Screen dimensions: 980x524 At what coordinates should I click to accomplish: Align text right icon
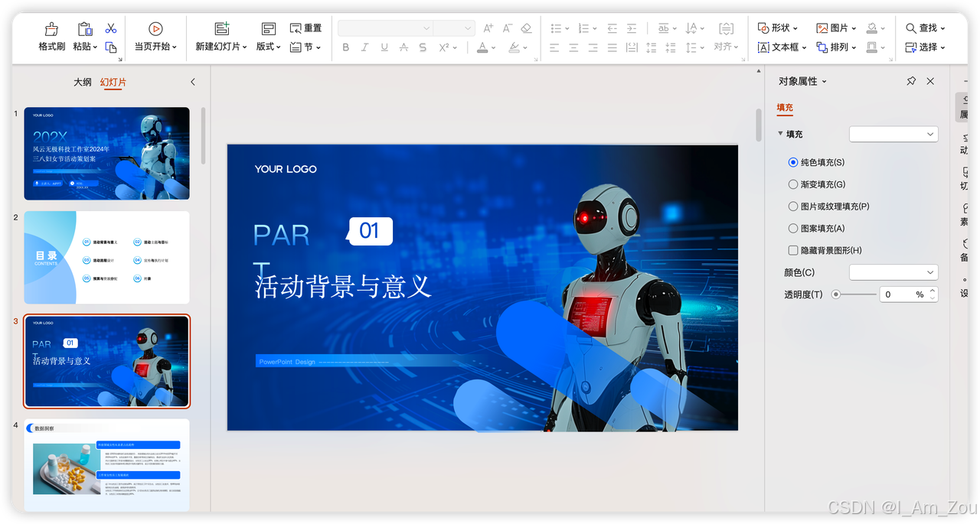point(593,47)
